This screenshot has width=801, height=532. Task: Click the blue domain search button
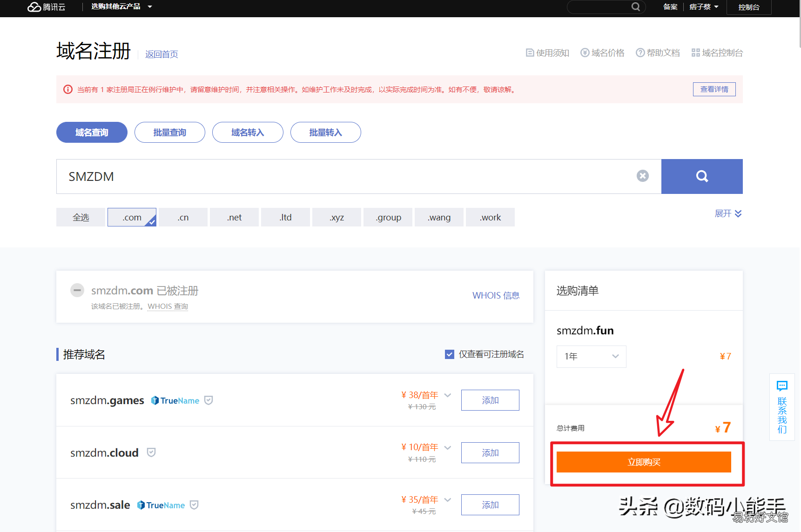[x=702, y=176]
